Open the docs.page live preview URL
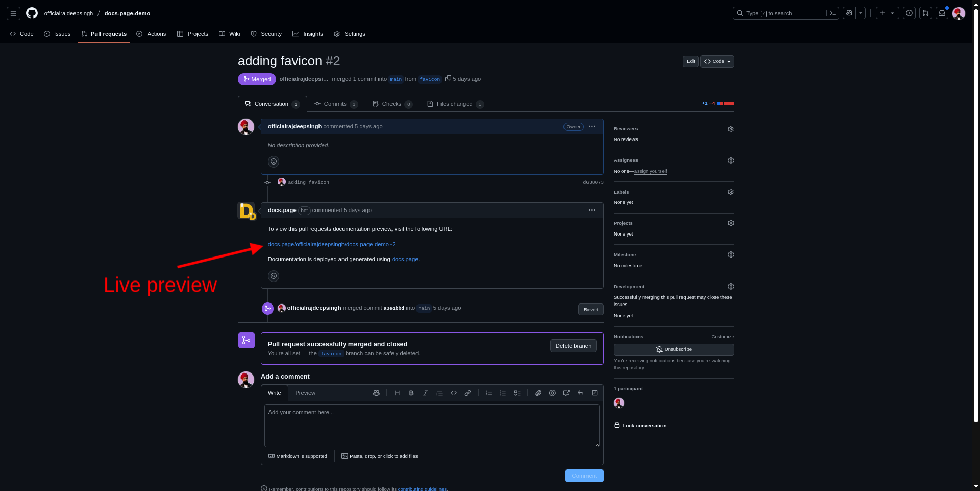Screen dimensions: 980x491 click(x=331, y=244)
